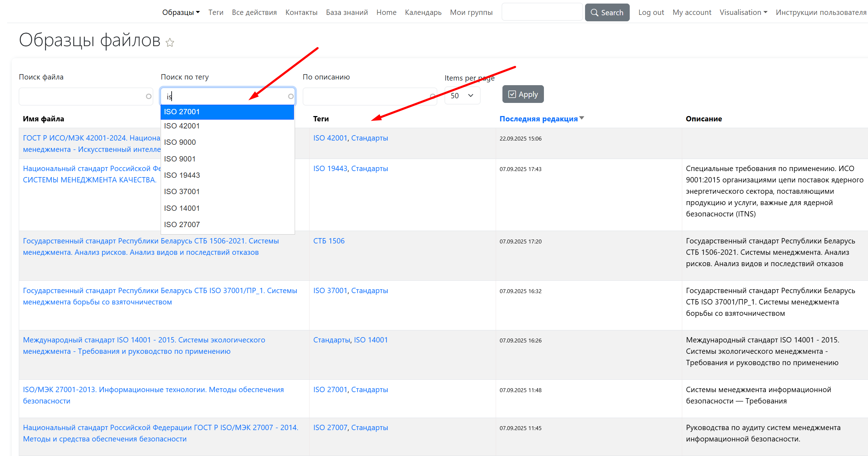Click the circle indicator in tag search field
Screen dimensions: 868x456
(x=291, y=96)
